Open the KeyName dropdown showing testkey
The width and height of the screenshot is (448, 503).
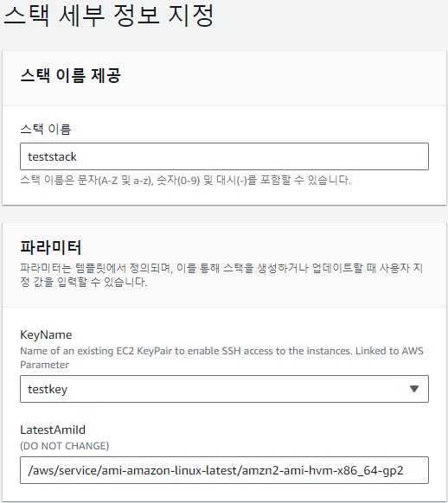click(224, 389)
